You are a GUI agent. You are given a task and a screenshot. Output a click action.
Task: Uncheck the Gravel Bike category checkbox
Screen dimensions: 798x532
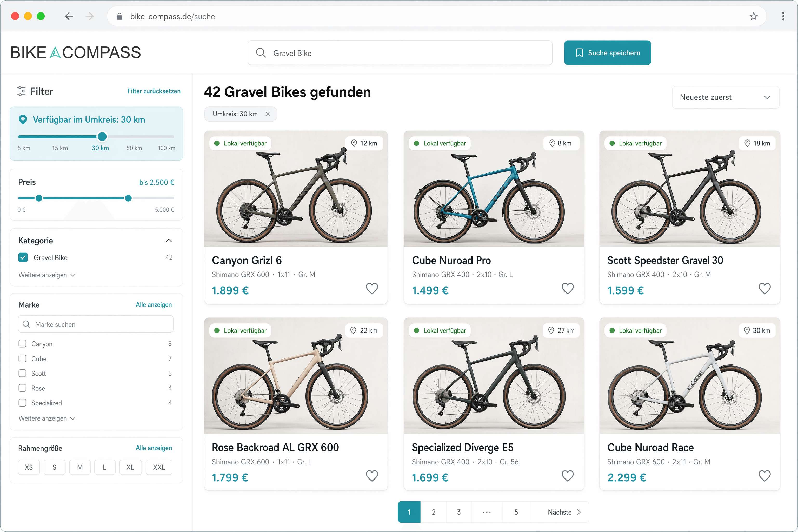tap(23, 257)
